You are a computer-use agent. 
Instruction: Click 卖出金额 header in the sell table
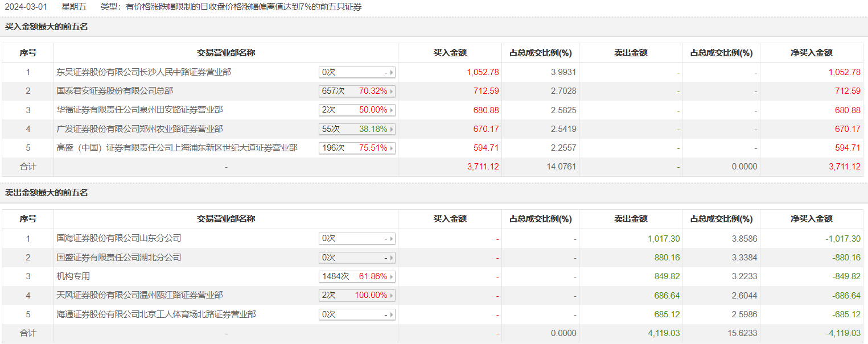pyautogui.click(x=630, y=219)
